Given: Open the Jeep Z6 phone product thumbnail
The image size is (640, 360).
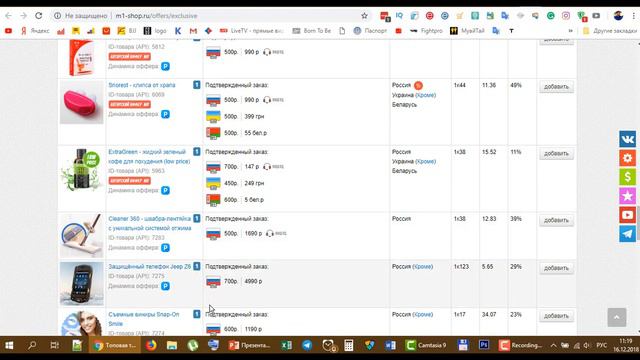Looking at the screenshot, I should [x=82, y=284].
